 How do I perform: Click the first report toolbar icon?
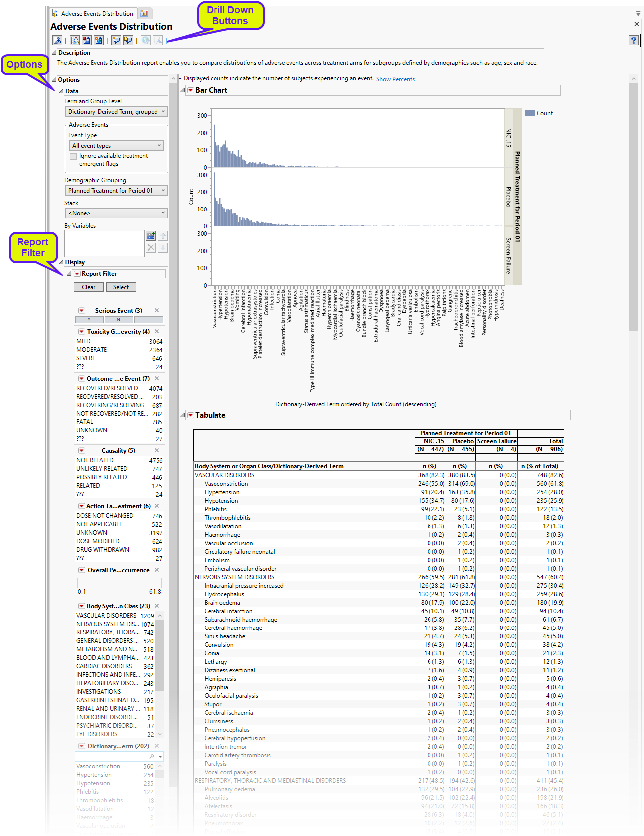pos(57,41)
